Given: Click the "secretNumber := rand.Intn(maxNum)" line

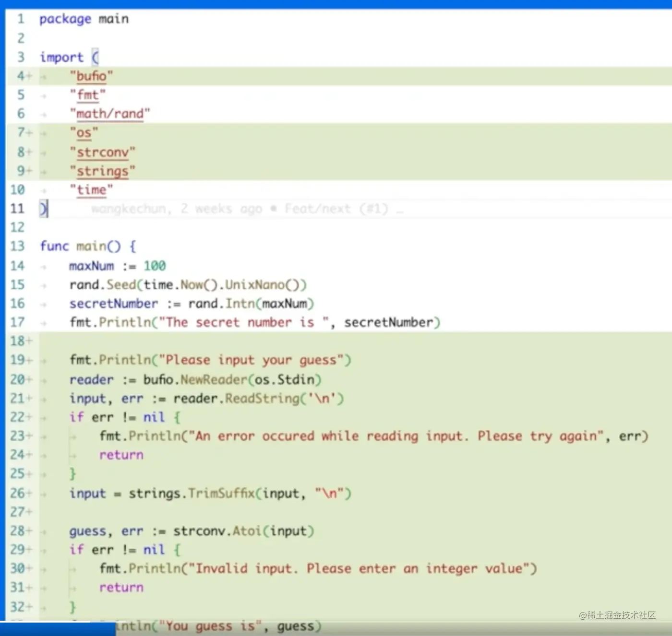Looking at the screenshot, I should 192,304.
